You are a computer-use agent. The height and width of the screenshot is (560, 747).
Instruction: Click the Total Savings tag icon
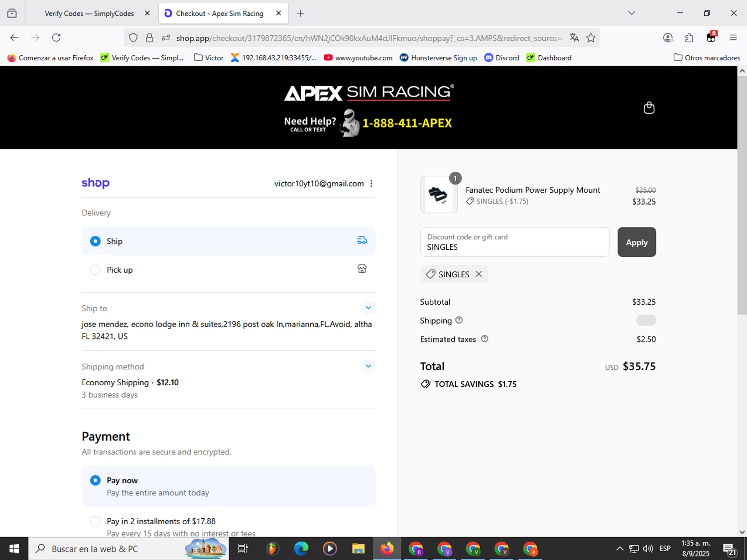[425, 384]
